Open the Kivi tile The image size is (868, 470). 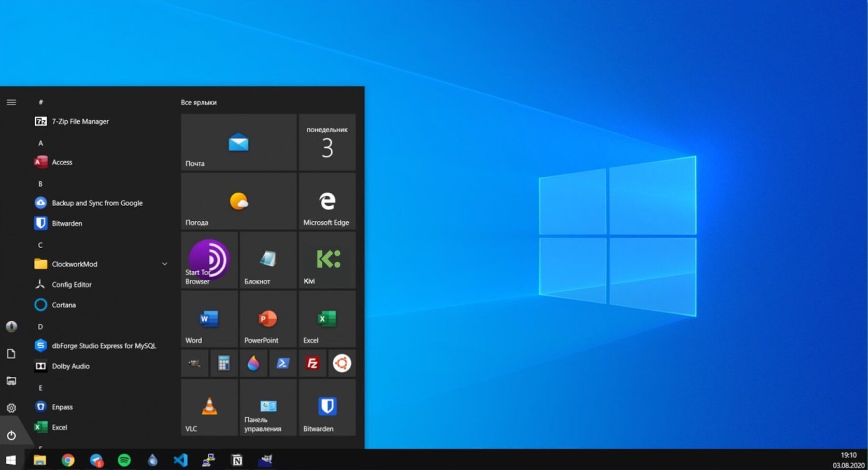pyautogui.click(x=327, y=260)
